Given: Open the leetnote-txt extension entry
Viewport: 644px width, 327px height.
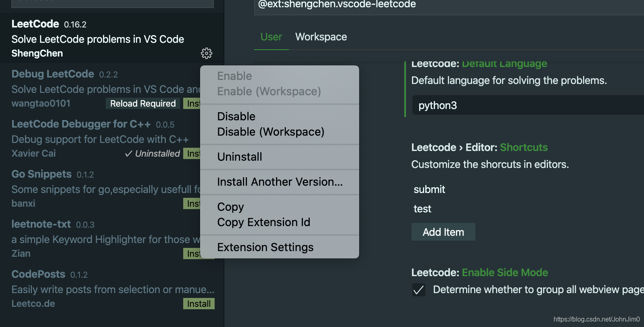Looking at the screenshot, I should pos(100,238).
